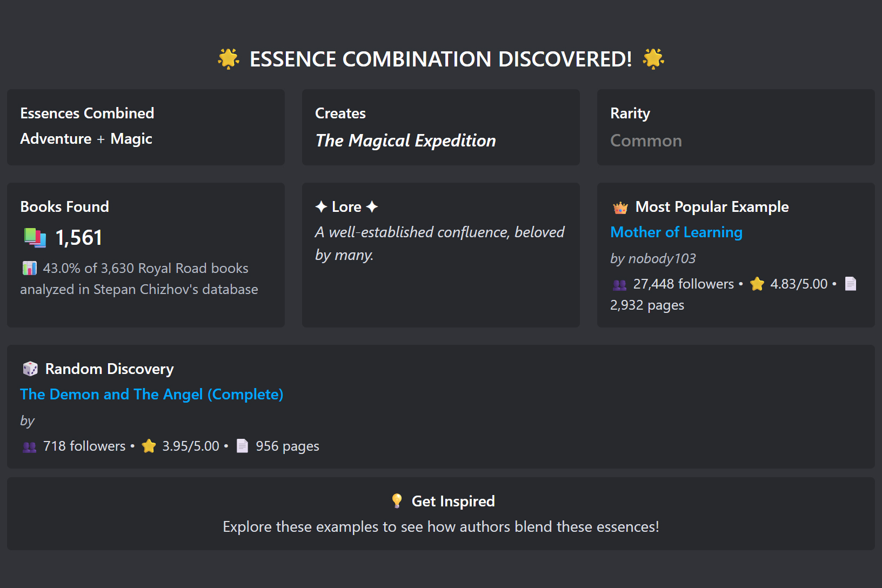Screen dimensions: 882x588
Task: Click the author name nobody103
Action: (x=661, y=259)
